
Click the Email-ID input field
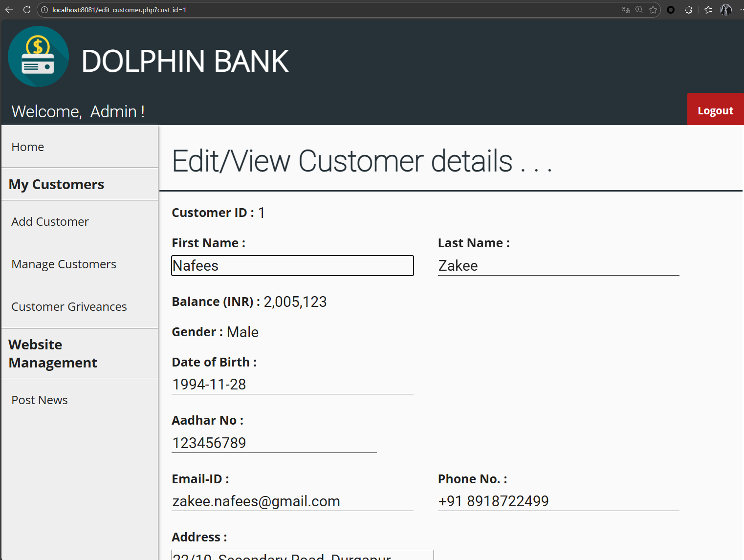click(x=292, y=501)
